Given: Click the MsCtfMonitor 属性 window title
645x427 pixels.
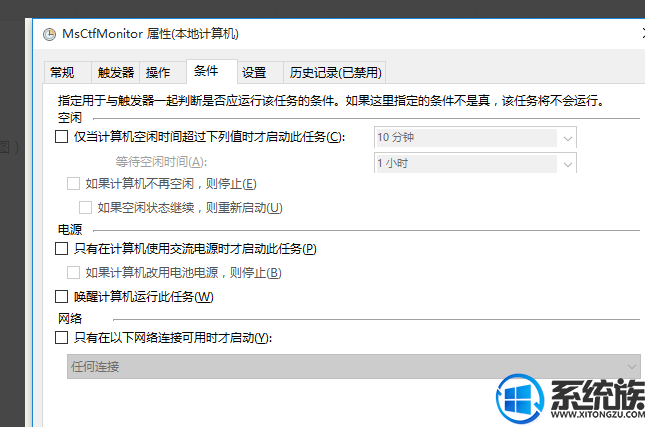Looking at the screenshot, I should [150, 34].
